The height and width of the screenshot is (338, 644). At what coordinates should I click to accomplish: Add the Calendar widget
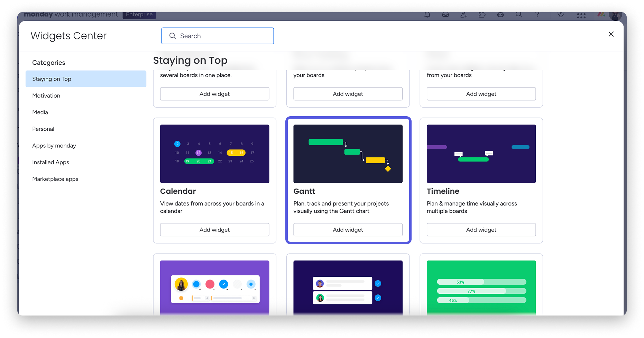click(x=214, y=230)
